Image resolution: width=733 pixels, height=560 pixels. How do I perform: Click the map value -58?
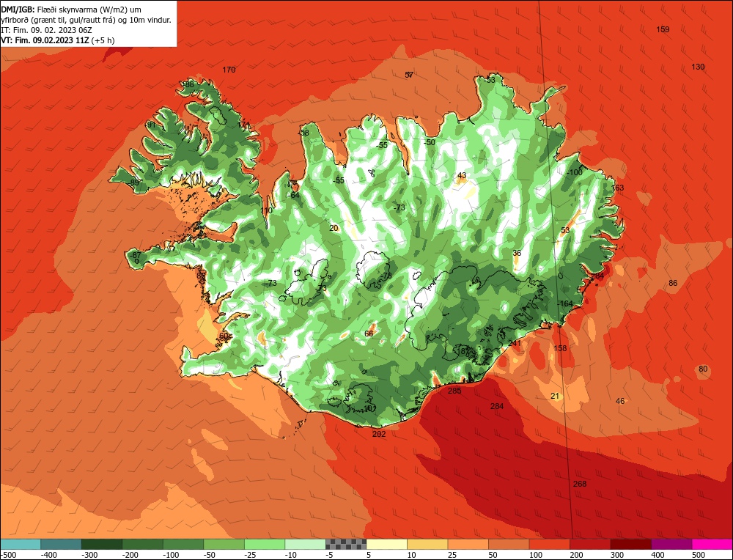[x=304, y=133]
